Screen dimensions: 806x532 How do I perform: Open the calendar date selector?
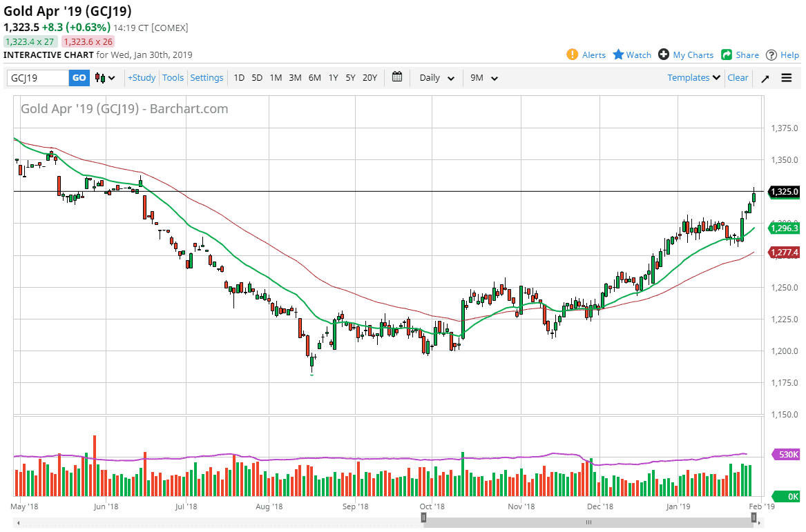click(x=397, y=77)
